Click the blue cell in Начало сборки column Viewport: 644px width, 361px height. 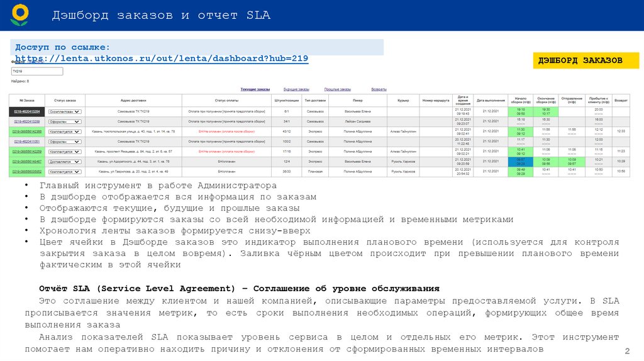(x=520, y=162)
